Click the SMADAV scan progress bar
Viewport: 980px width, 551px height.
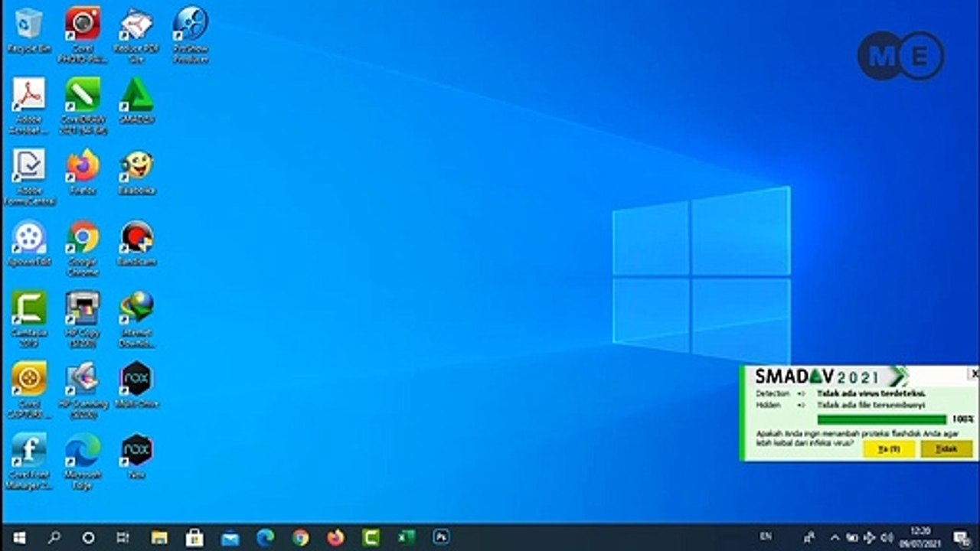pos(882,419)
